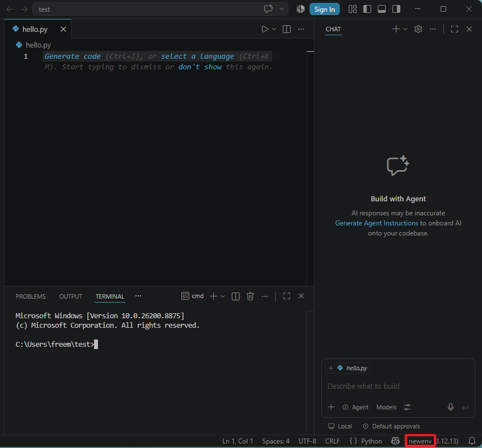482x448 pixels.
Task: Maximize the chat panel
Action: coord(455,29)
